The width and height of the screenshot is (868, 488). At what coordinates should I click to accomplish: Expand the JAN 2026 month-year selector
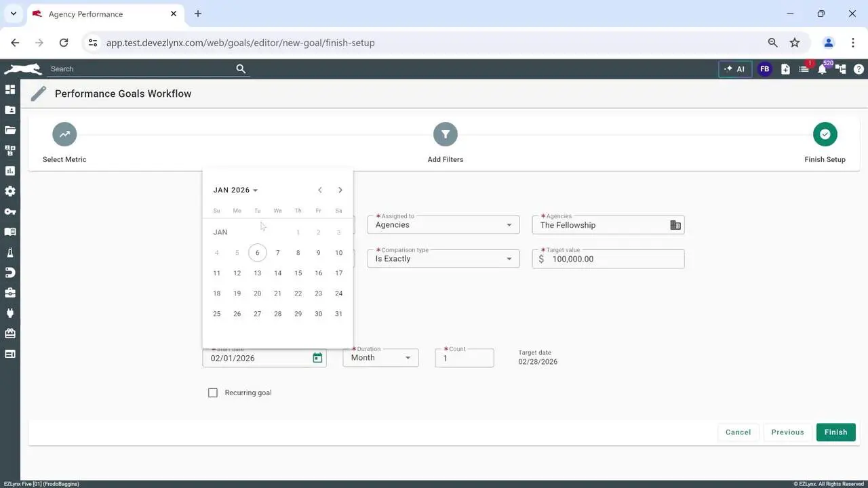point(235,190)
